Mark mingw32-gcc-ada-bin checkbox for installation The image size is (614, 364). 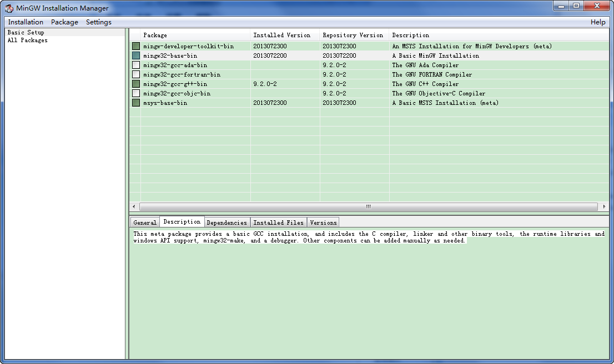(136, 65)
